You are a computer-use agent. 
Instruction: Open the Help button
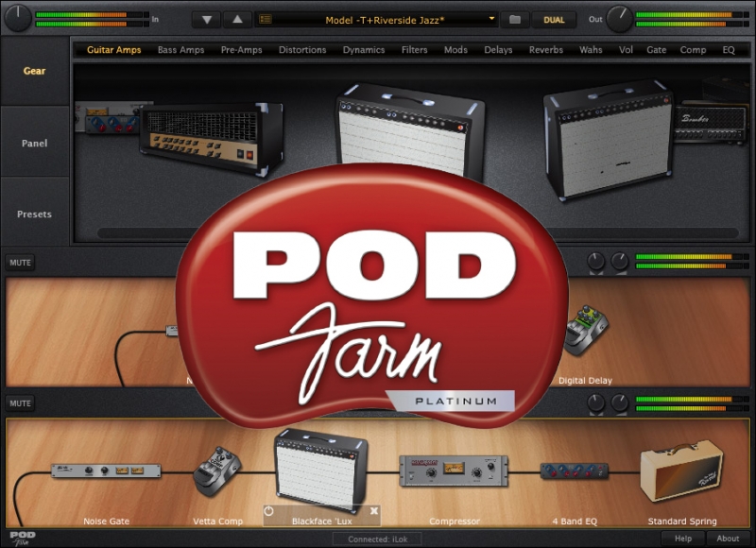coord(682,539)
